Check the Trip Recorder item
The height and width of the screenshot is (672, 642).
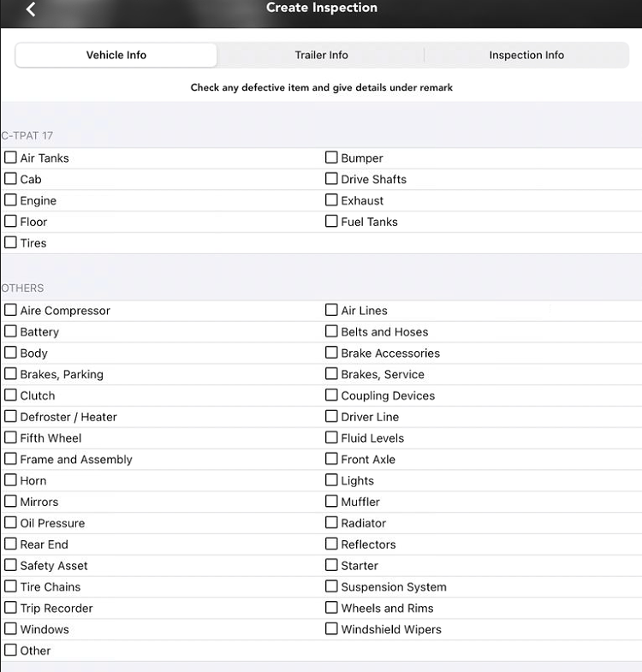point(11,608)
